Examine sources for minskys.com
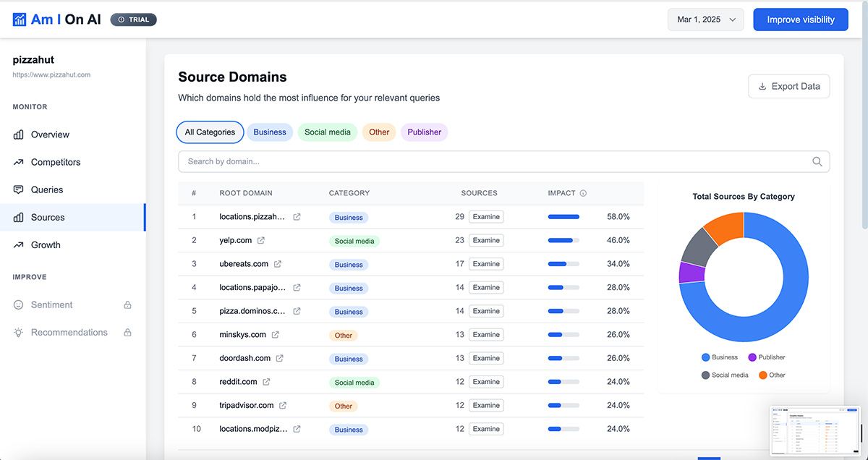 [x=486, y=335]
